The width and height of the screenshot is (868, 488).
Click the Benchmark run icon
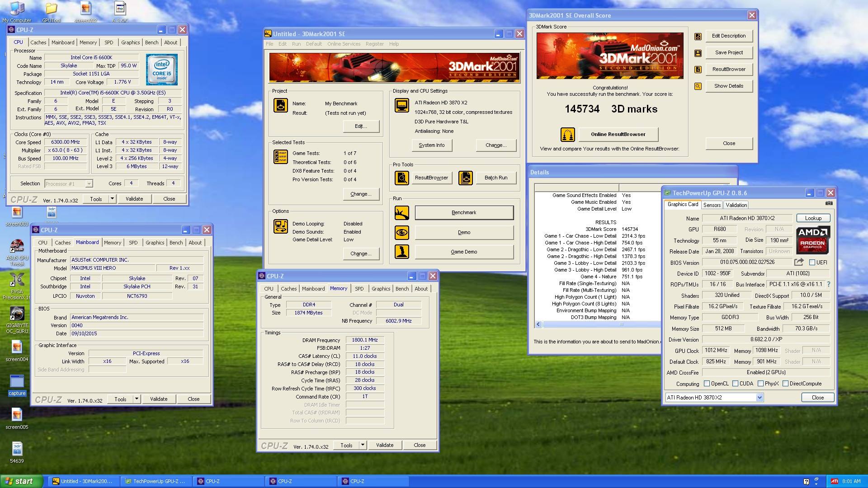click(401, 213)
